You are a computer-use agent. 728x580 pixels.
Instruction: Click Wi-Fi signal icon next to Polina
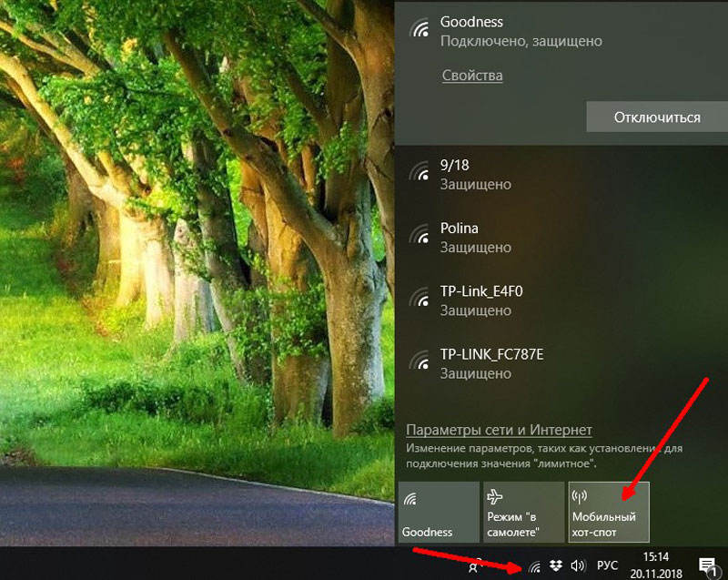tap(420, 234)
